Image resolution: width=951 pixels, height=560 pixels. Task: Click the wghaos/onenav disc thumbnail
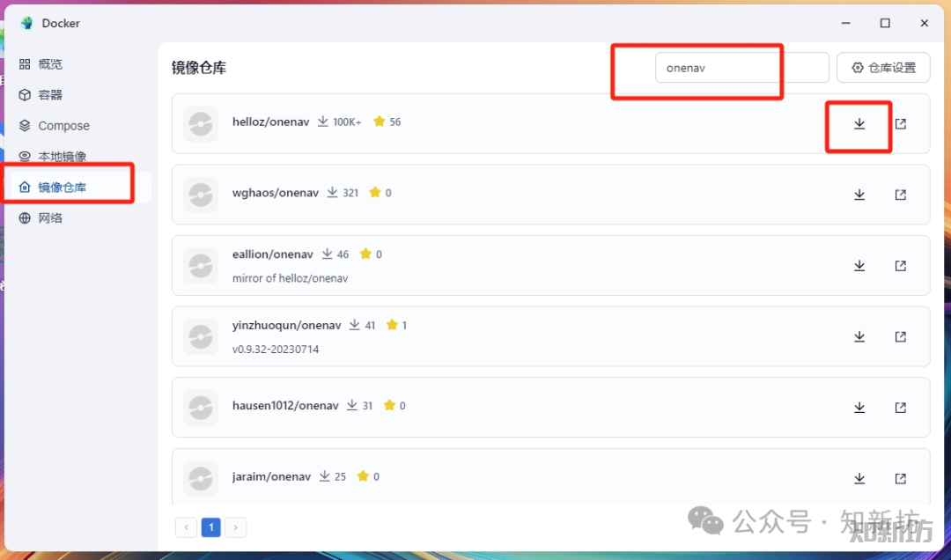pos(201,195)
